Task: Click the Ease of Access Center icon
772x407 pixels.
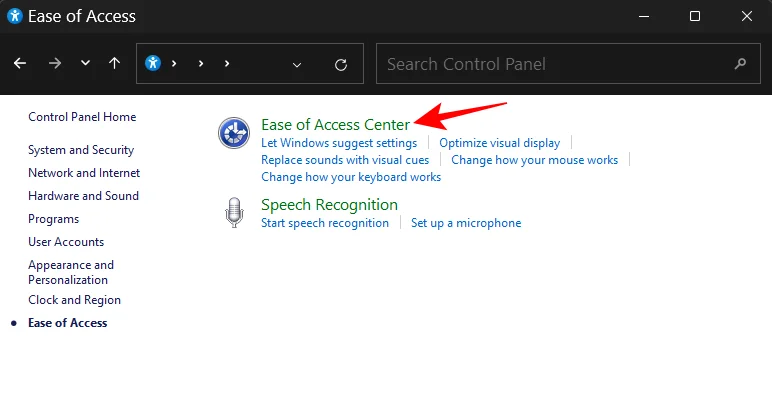Action: (234, 133)
